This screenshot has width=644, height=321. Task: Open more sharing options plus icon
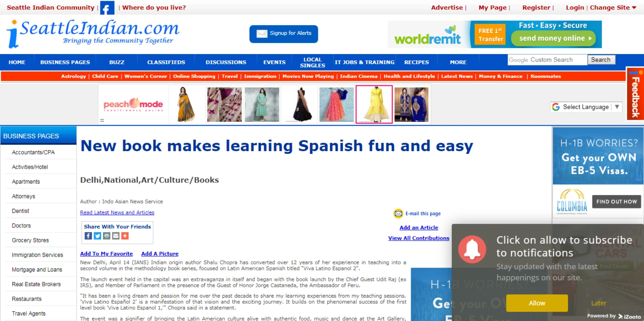point(125,236)
